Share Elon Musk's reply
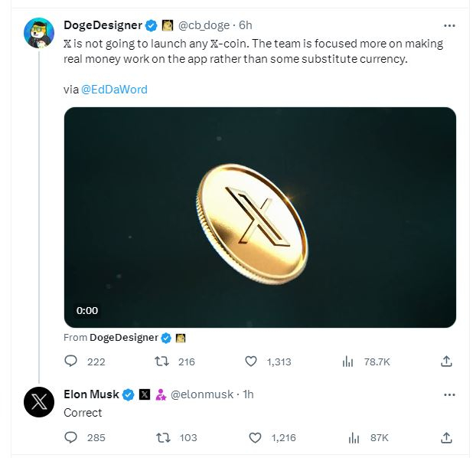The height and width of the screenshot is (458, 476). click(447, 437)
